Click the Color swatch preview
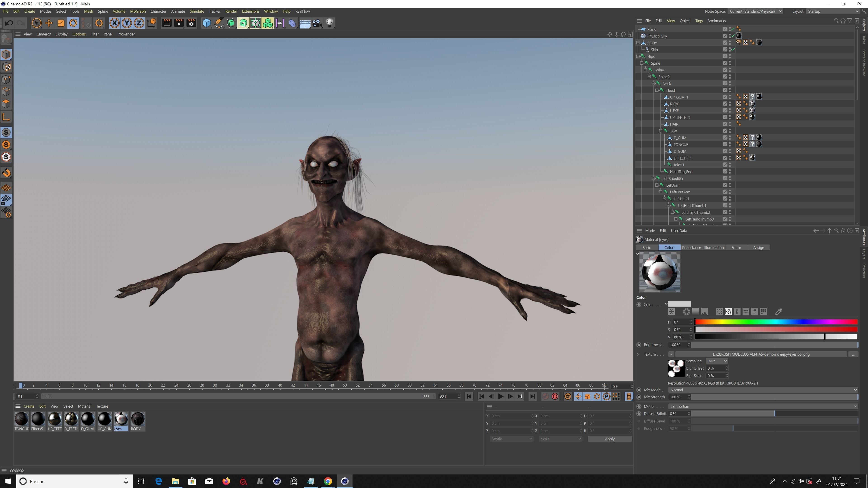Screen dimensions: 868x488 pyautogui.click(x=679, y=304)
